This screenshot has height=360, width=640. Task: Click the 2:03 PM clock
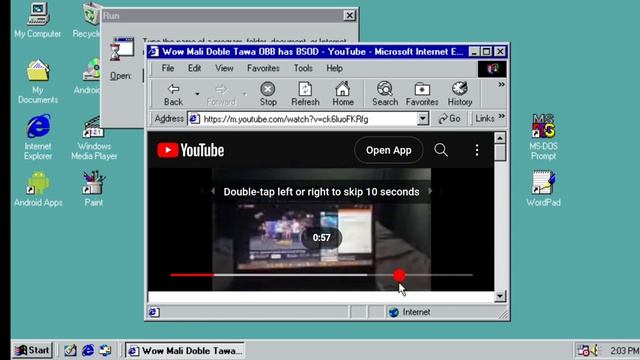pos(624,351)
